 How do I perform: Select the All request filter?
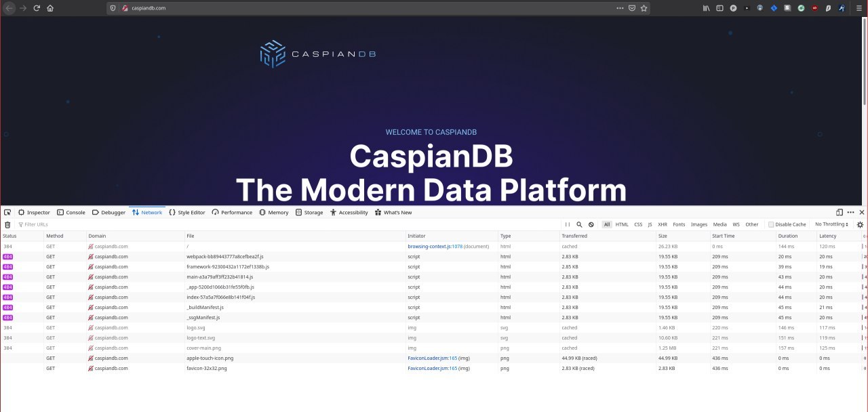coord(607,224)
